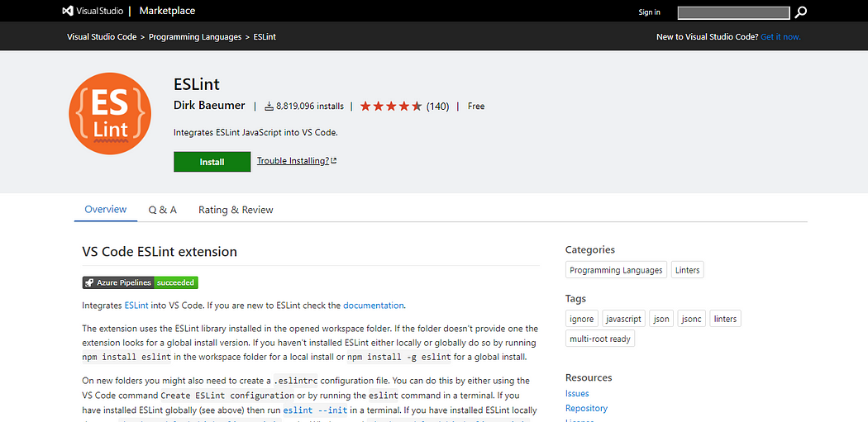Open the Trouble Installing? link
The image size is (868, 422).
click(x=293, y=161)
